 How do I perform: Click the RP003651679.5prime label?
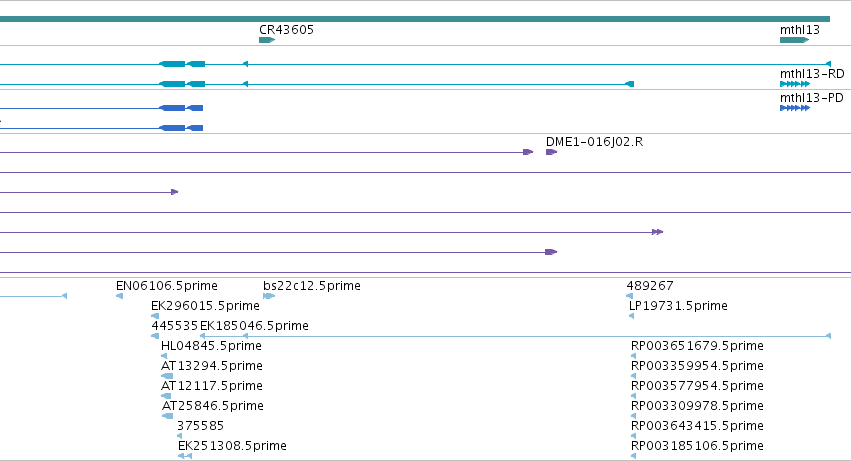[697, 346]
